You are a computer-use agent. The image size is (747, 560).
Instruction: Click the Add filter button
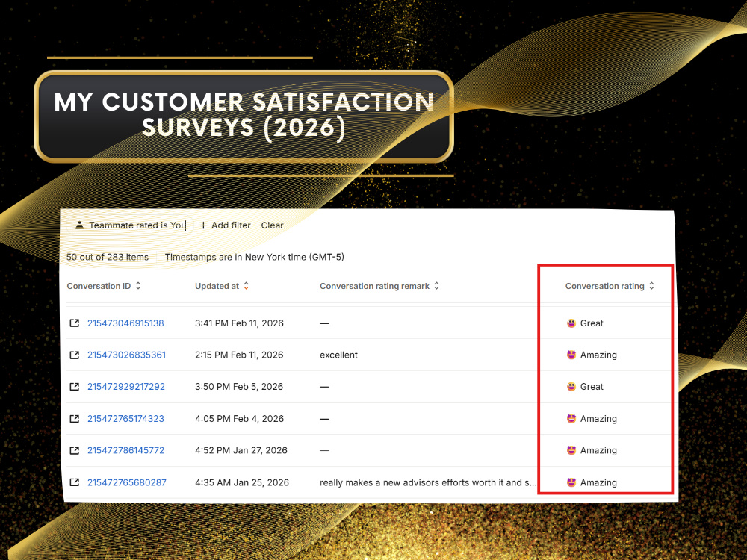[225, 225]
